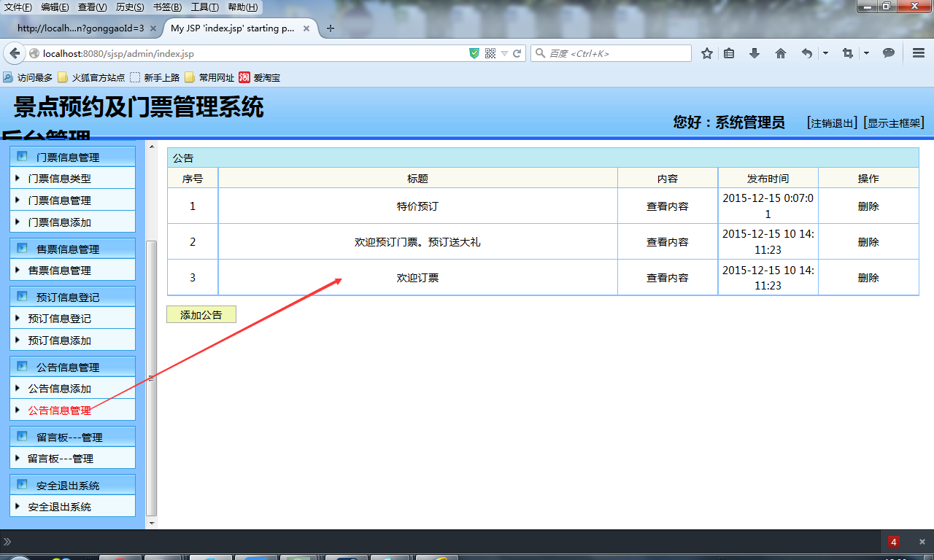Open the chat speech bubble icon

889,53
